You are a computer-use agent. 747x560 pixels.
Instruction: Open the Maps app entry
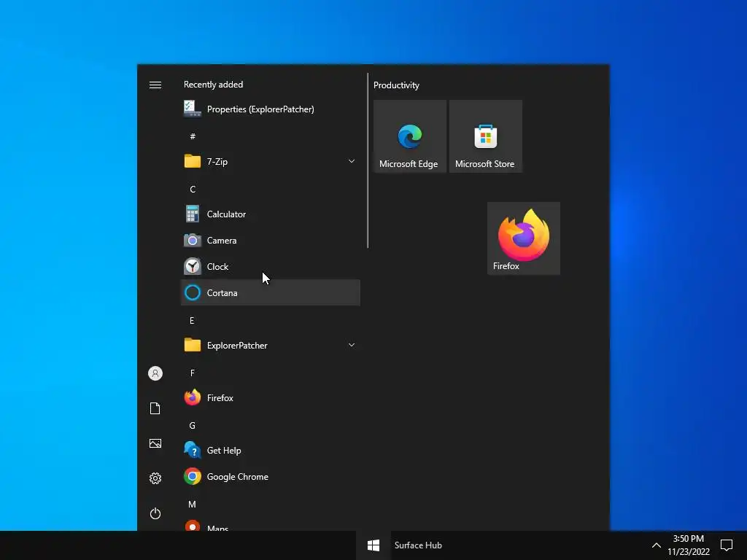[x=271, y=525]
